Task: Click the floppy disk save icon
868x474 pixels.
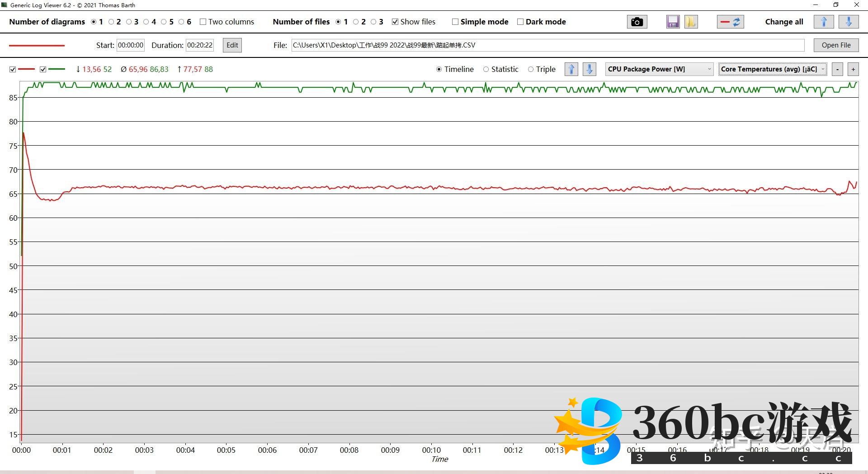Action: click(x=673, y=22)
